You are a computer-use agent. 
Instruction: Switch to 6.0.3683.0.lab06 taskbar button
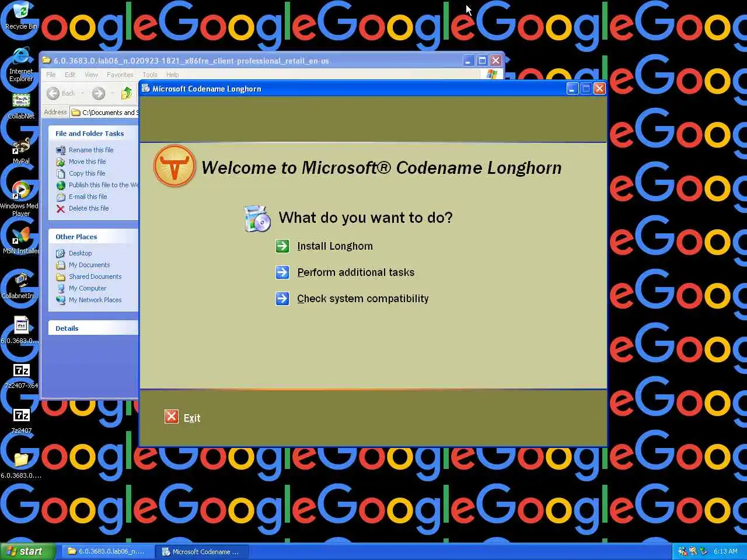point(108,551)
